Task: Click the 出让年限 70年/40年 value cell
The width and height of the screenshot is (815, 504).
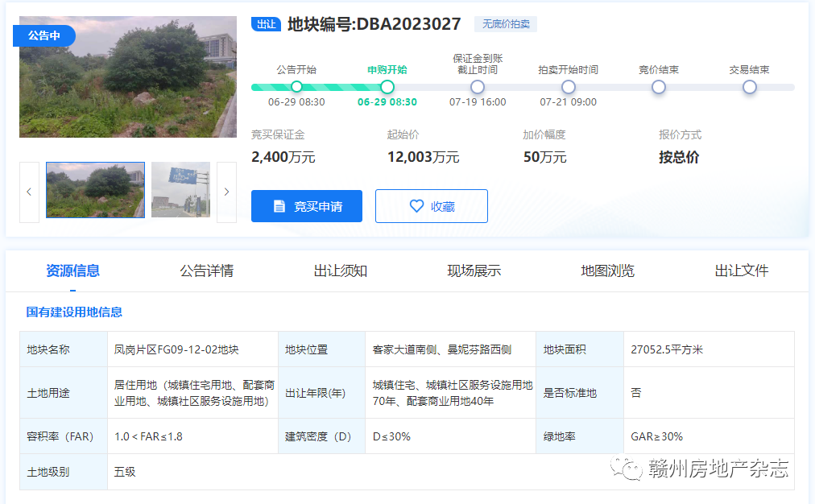Action: pyautogui.click(x=451, y=393)
